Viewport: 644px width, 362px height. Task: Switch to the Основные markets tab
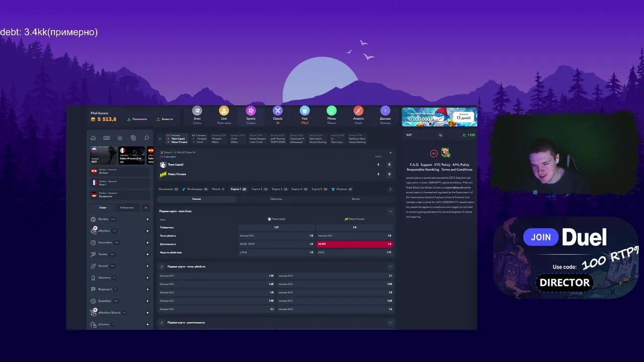pyautogui.click(x=169, y=189)
